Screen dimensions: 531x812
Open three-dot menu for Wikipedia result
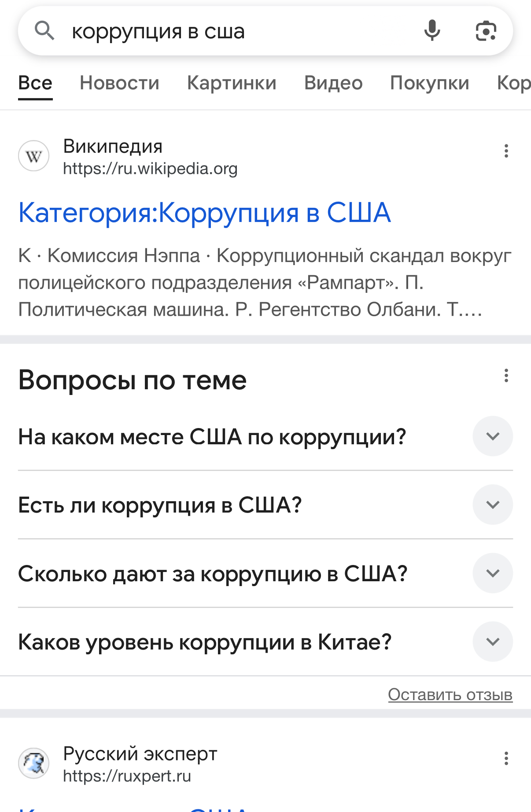(506, 151)
